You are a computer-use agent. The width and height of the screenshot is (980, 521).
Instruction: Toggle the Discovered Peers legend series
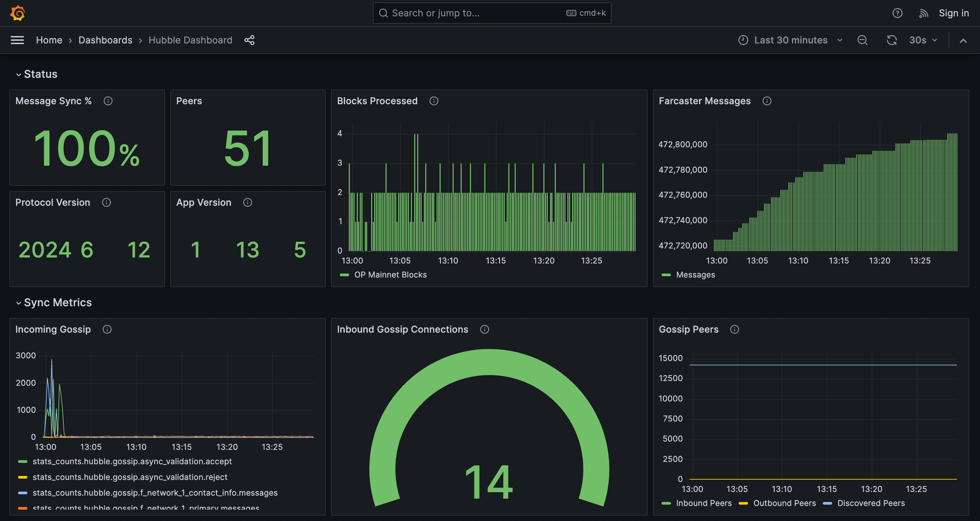click(x=871, y=503)
